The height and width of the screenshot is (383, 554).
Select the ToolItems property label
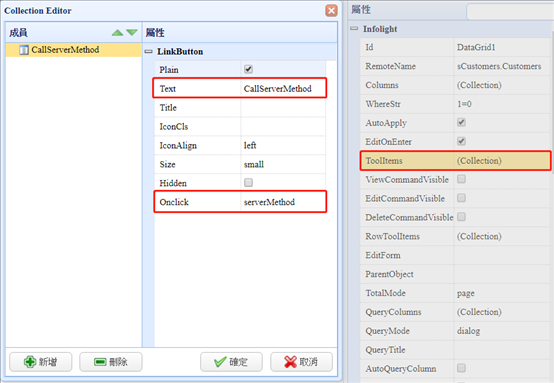(x=384, y=161)
